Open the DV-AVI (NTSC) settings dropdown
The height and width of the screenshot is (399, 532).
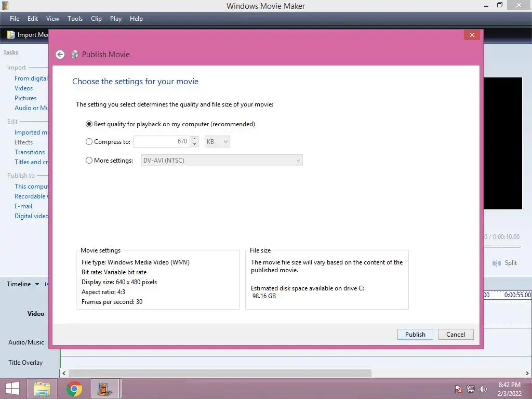pyautogui.click(x=222, y=161)
